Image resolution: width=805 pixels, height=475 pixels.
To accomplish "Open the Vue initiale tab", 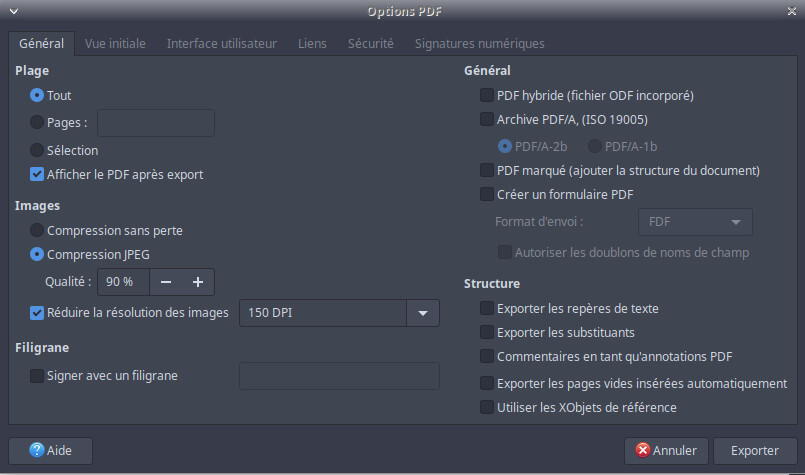I will (115, 44).
